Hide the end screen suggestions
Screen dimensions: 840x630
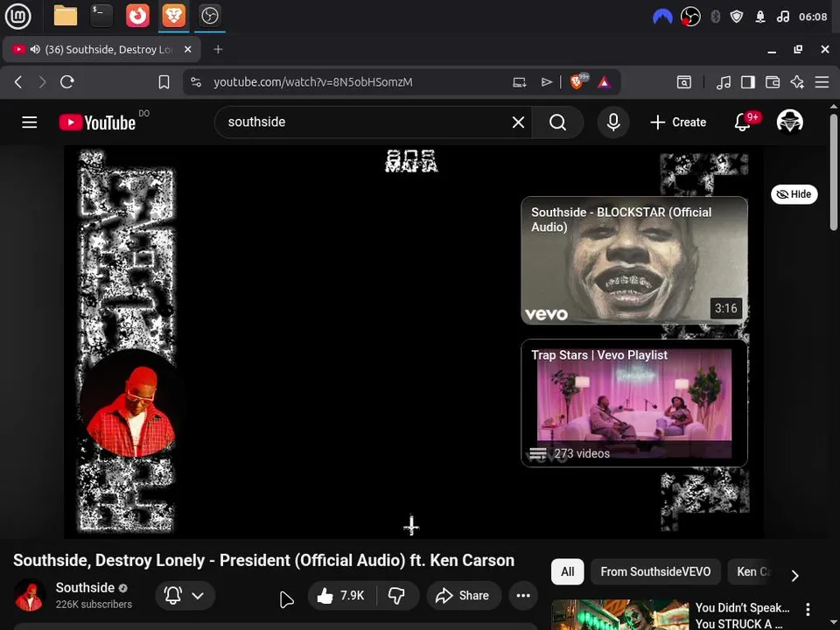(794, 194)
